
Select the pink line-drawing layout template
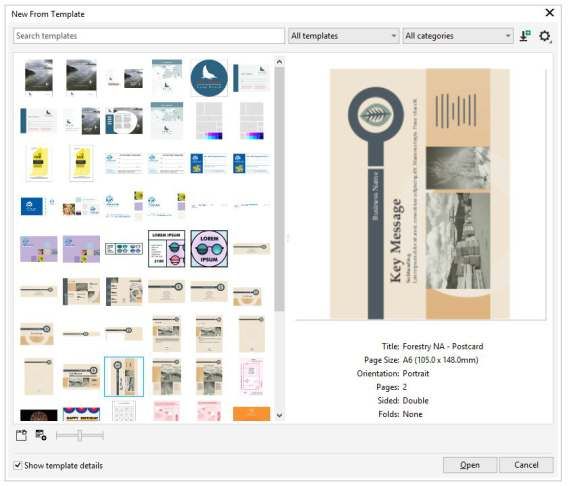tap(251, 376)
